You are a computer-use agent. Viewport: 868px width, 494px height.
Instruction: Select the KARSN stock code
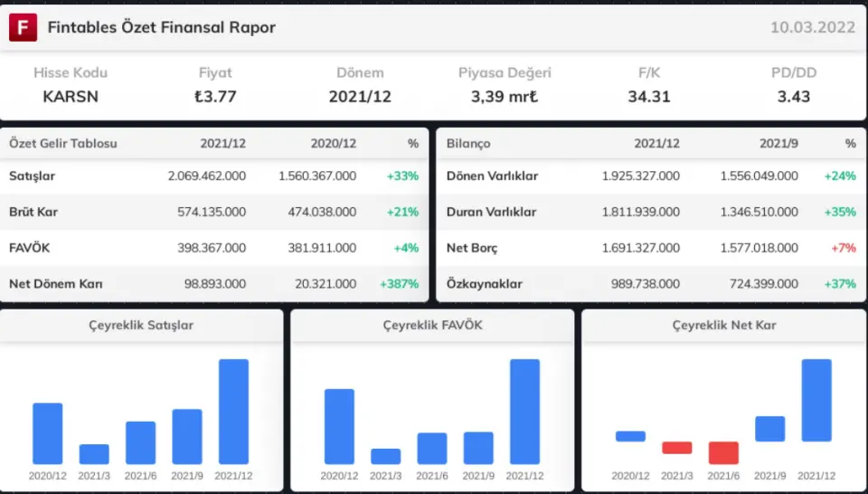(x=71, y=96)
